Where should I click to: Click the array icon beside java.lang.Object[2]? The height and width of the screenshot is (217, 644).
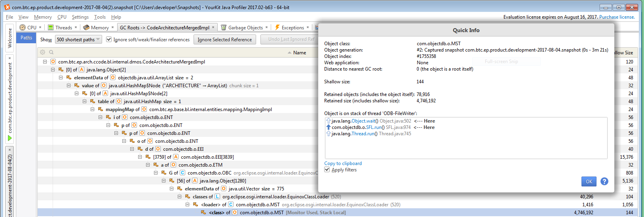(x=82, y=69)
